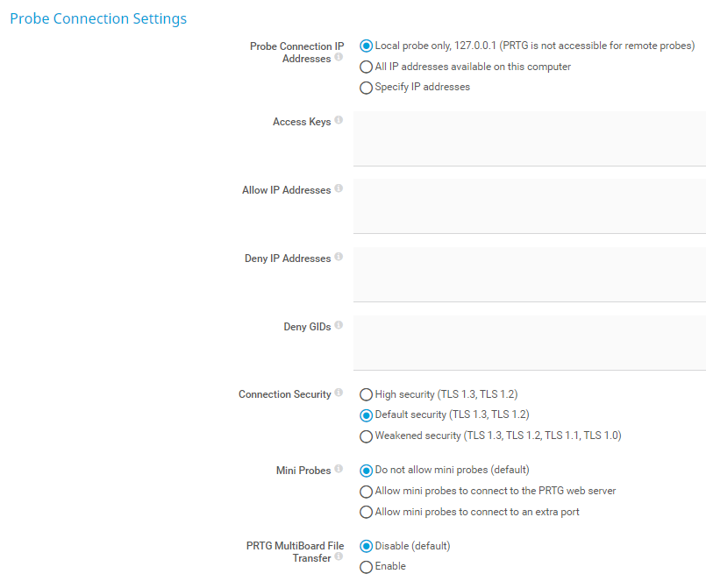Image resolution: width=706 pixels, height=588 pixels.
Task: Click info icon beside Probe Connection IP Addresses
Action: [x=339, y=58]
